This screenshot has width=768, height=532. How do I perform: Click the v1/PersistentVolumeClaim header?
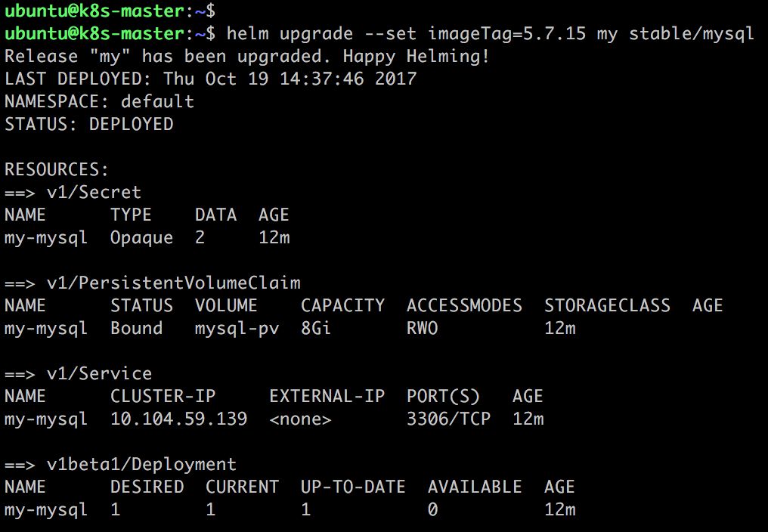tap(174, 283)
